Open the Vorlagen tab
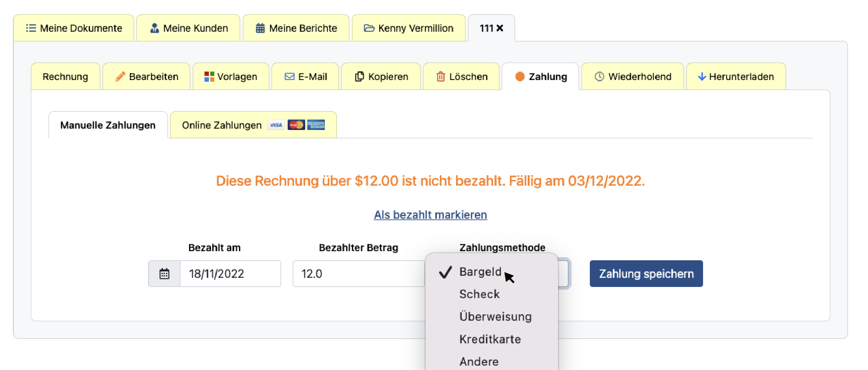Screen dimensions: 868x370 [x=231, y=77]
